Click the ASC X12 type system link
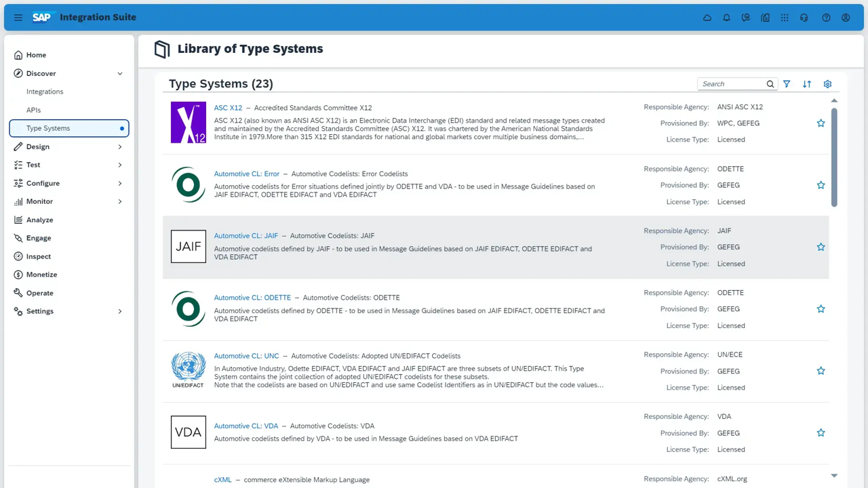This screenshot has height=488, width=868. point(228,108)
